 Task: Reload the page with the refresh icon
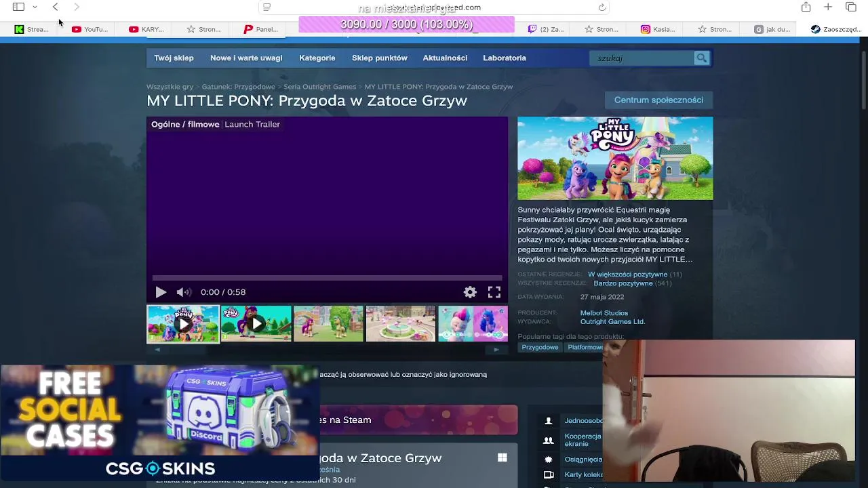pos(601,7)
